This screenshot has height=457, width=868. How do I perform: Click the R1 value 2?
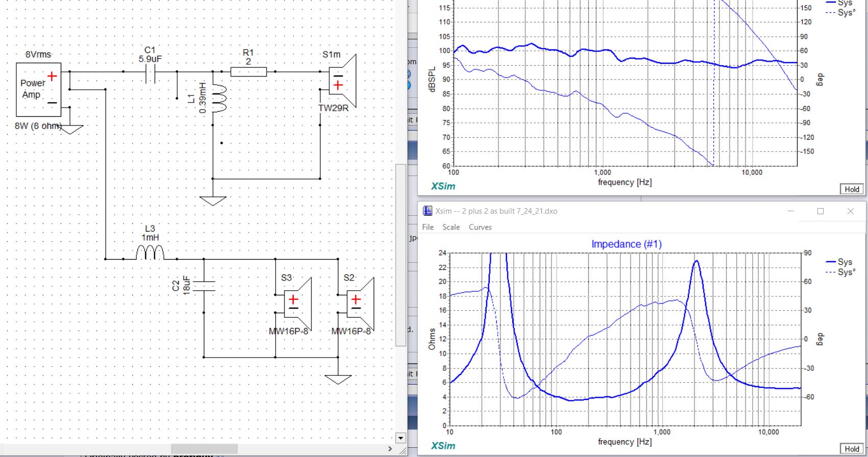[249, 62]
